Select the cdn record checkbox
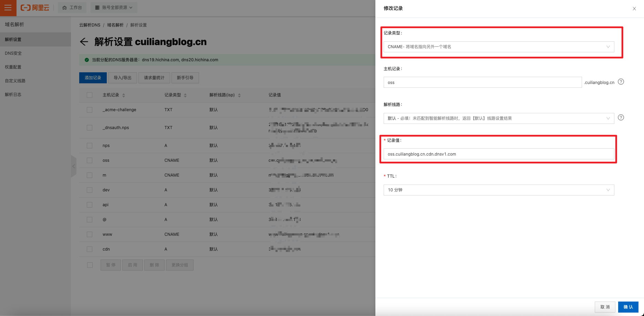This screenshot has width=644, height=316. click(x=90, y=249)
